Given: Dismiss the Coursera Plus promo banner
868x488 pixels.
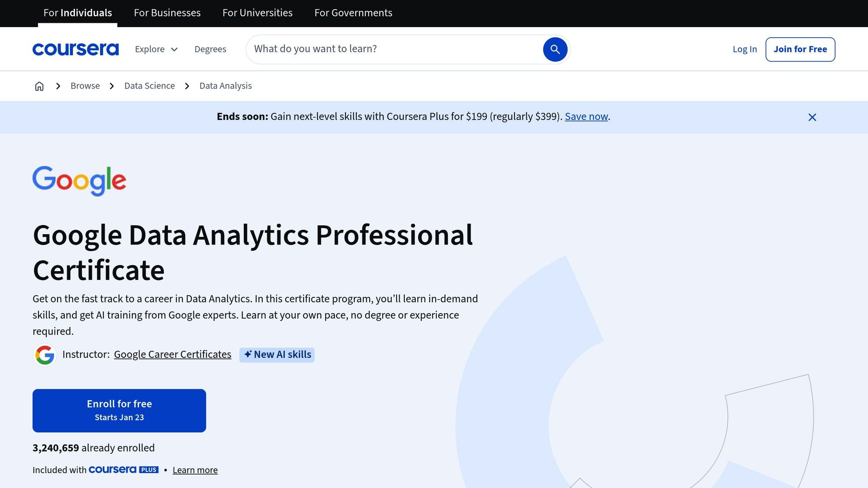Looking at the screenshot, I should tap(812, 117).
